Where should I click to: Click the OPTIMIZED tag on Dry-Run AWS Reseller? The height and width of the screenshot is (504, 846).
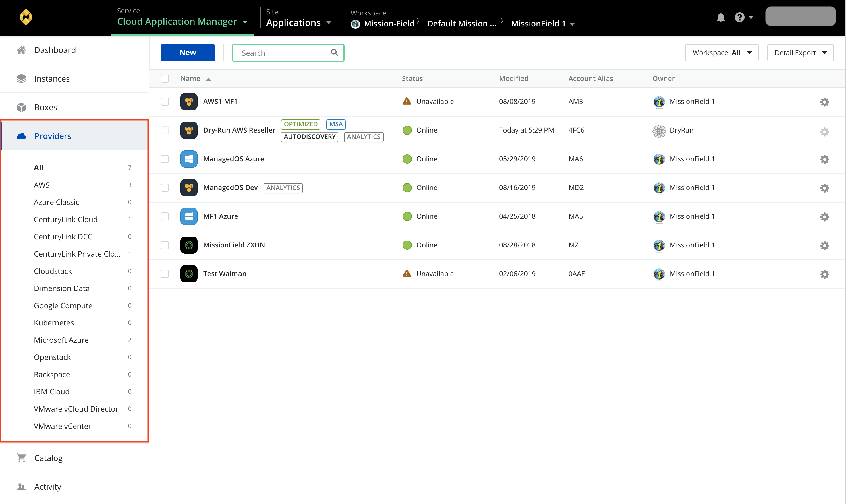pyautogui.click(x=300, y=124)
